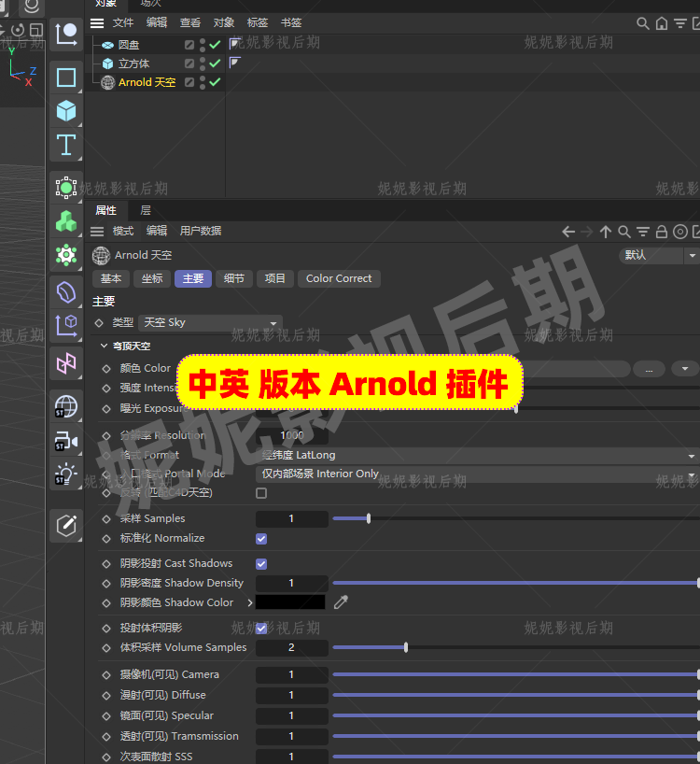Image resolution: width=700 pixels, height=764 pixels.
Task: Toggle the 立方体 layer checkbox
Action: (x=189, y=64)
